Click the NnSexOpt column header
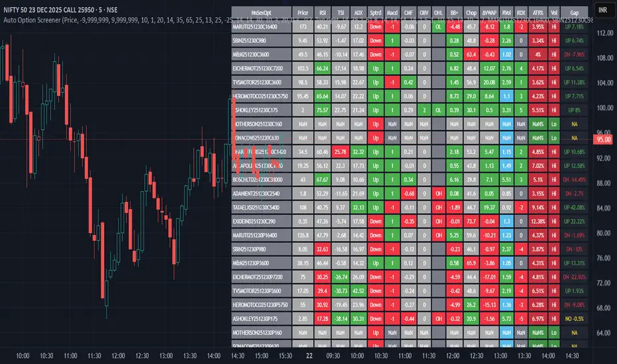This screenshot has height=364, width=617. click(x=261, y=13)
